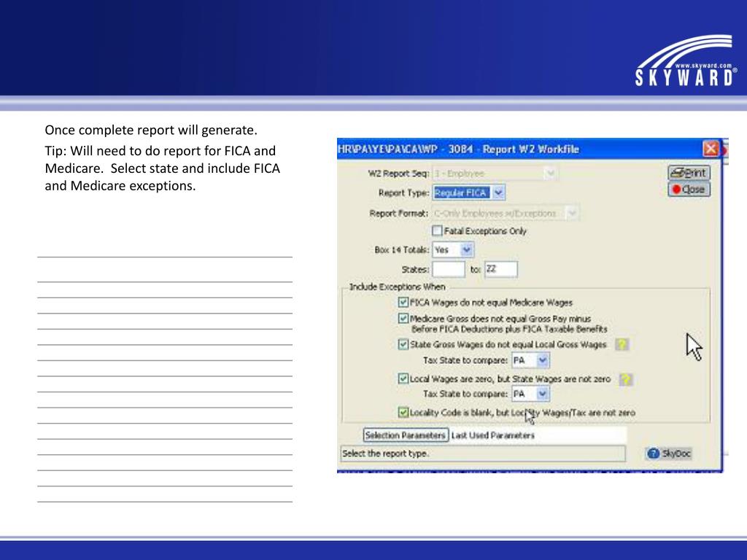Open SkyDoc help
Image resolution: width=747 pixels, height=560 pixels.
pyautogui.click(x=669, y=454)
